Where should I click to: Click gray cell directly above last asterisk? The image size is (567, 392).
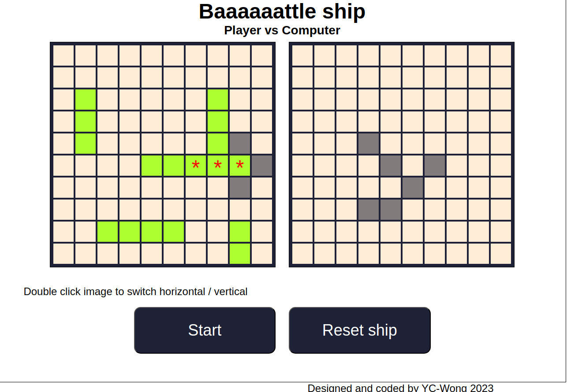[240, 144]
